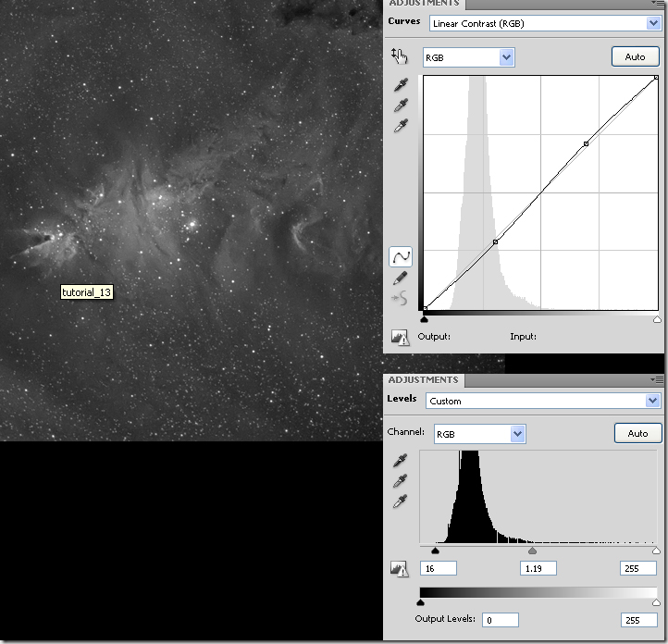668x644 pixels.
Task: Pick the Levels gray point eyedropper
Action: click(400, 481)
